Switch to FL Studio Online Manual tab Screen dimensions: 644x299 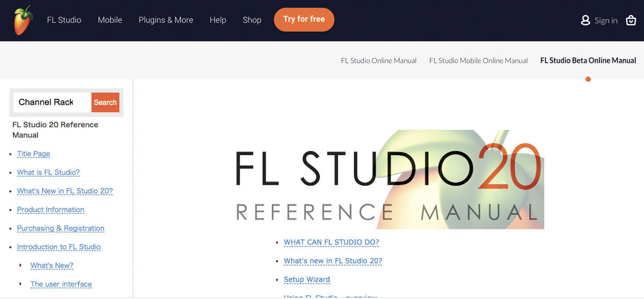[x=379, y=61]
